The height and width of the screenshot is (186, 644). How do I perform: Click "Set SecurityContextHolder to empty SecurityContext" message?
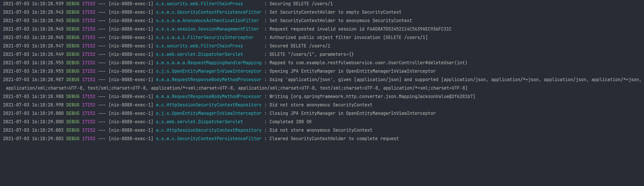[335, 12]
